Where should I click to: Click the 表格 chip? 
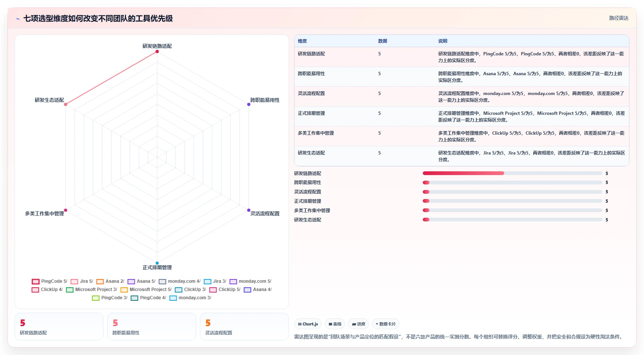pos(335,324)
